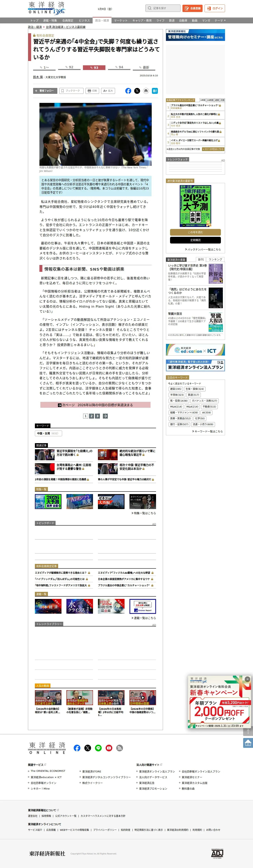
Task: Jump to the 最新 latest installment
Action: [x=144, y=67]
